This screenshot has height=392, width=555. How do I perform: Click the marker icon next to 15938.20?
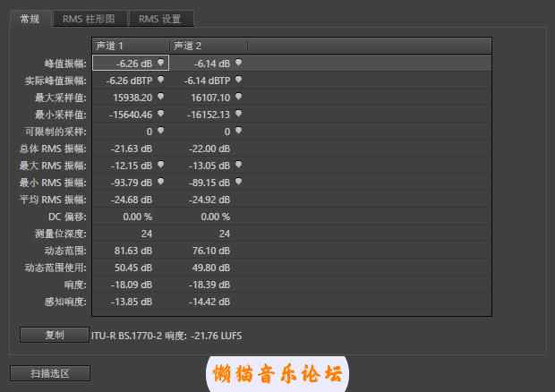(160, 97)
